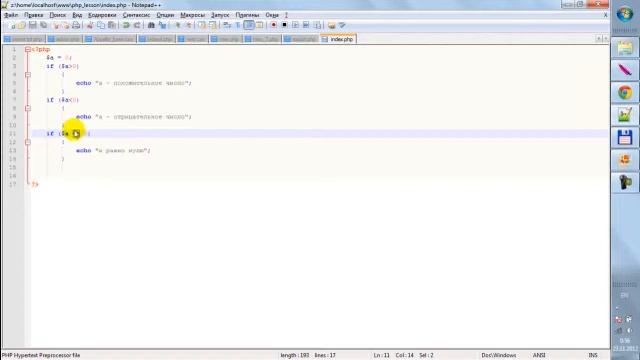
Task: Play back the recorded macro
Action: 295,25
